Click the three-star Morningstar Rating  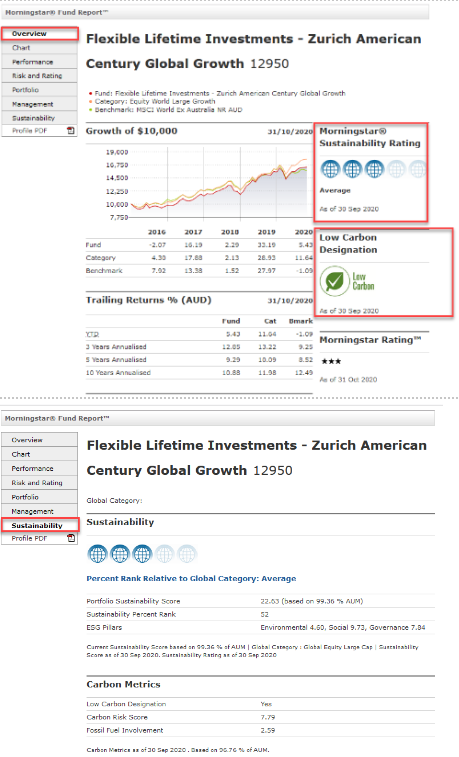point(331,361)
